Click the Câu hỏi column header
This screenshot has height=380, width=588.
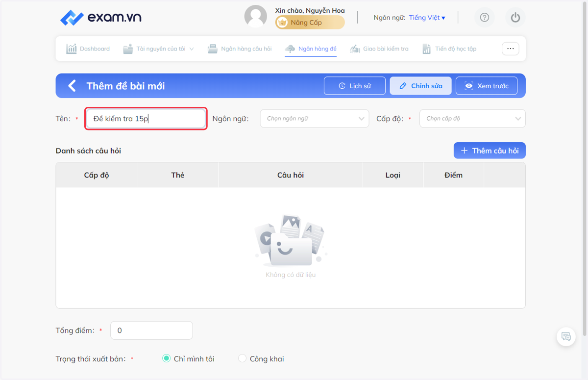click(x=291, y=175)
